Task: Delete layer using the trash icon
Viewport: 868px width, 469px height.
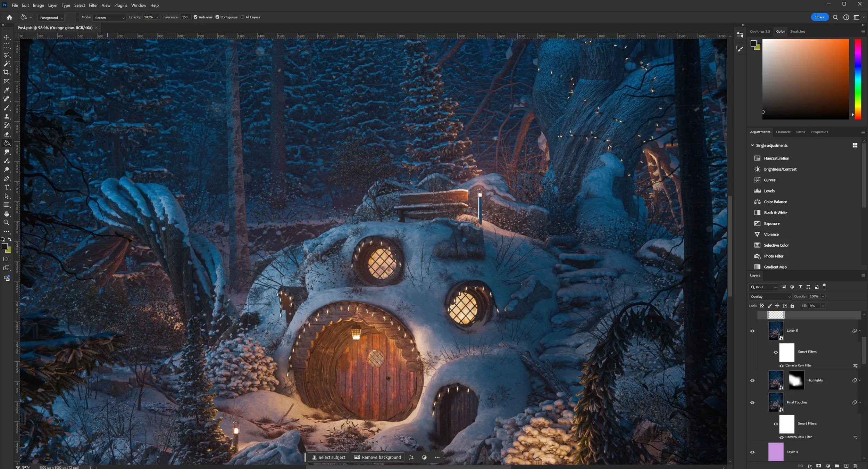Action: click(855, 466)
